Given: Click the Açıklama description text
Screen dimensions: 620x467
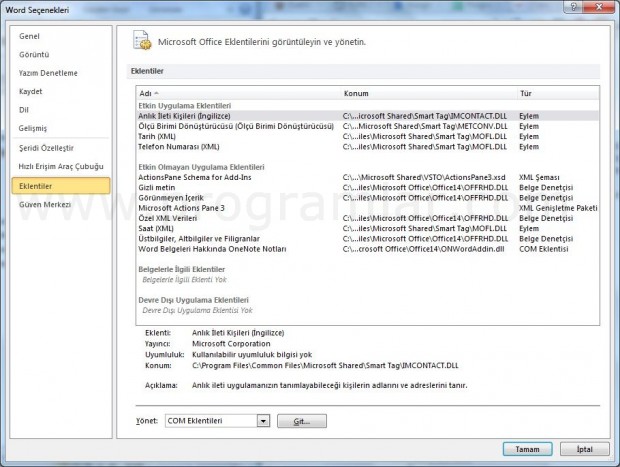Looking at the screenshot, I should 329,385.
